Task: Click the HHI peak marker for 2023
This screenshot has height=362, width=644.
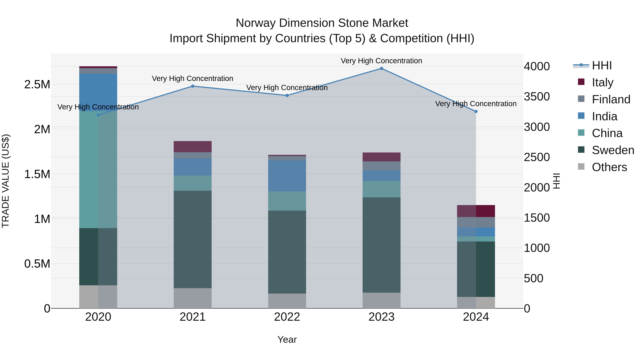Action: [382, 68]
